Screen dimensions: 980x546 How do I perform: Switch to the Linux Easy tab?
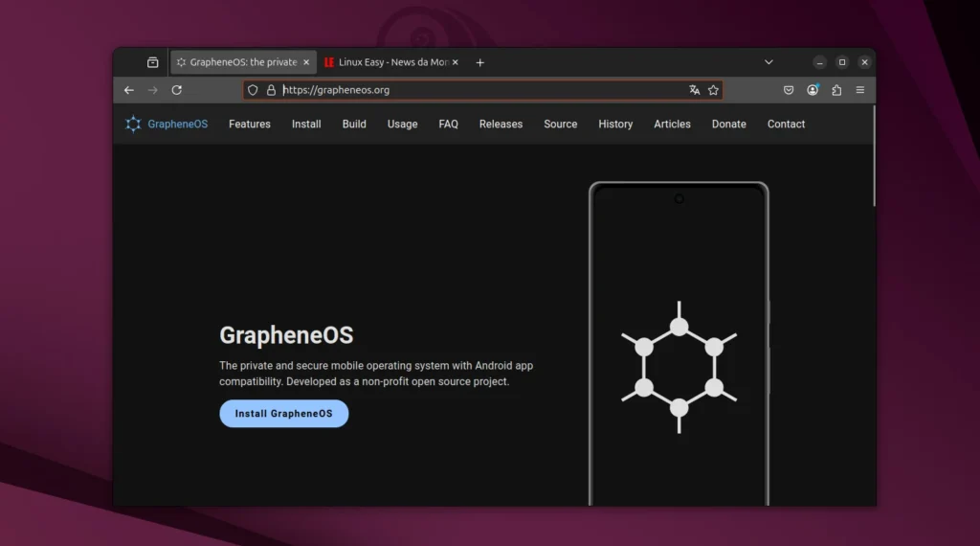[386, 62]
